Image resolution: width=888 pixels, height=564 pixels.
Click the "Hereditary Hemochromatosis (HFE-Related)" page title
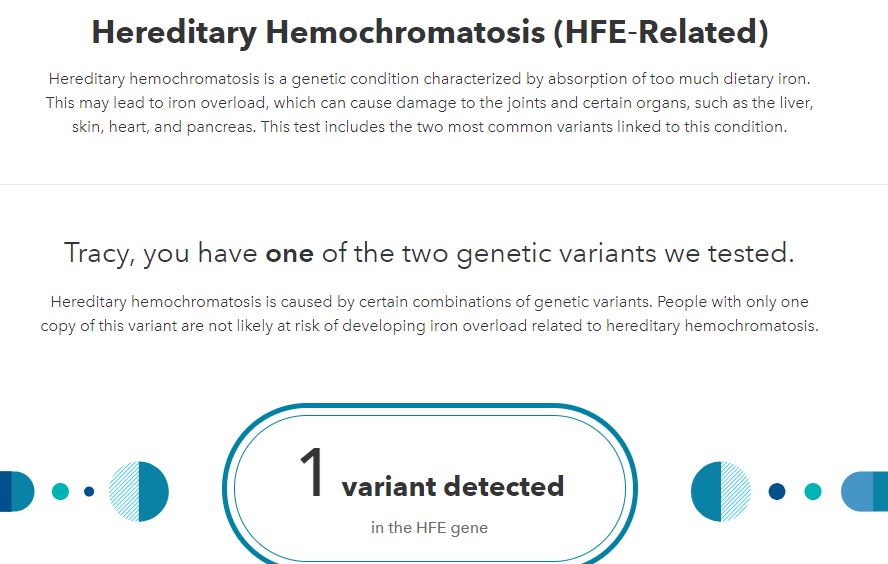(430, 33)
